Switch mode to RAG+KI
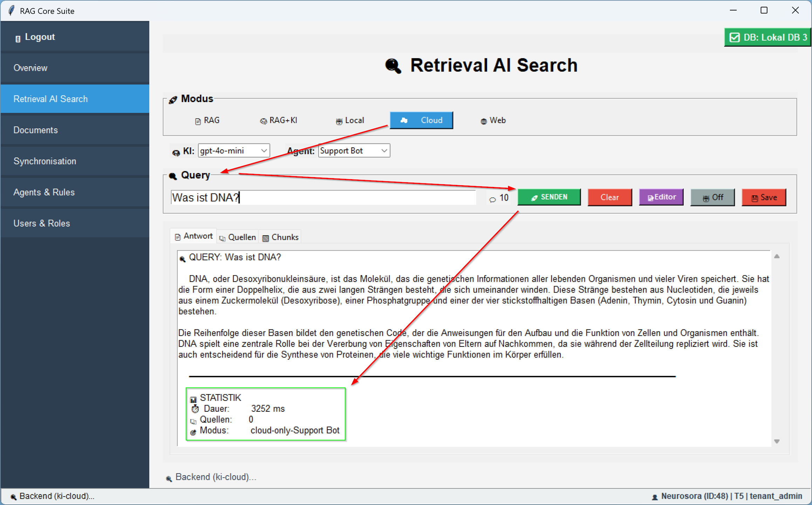This screenshot has height=505, width=812. click(279, 120)
